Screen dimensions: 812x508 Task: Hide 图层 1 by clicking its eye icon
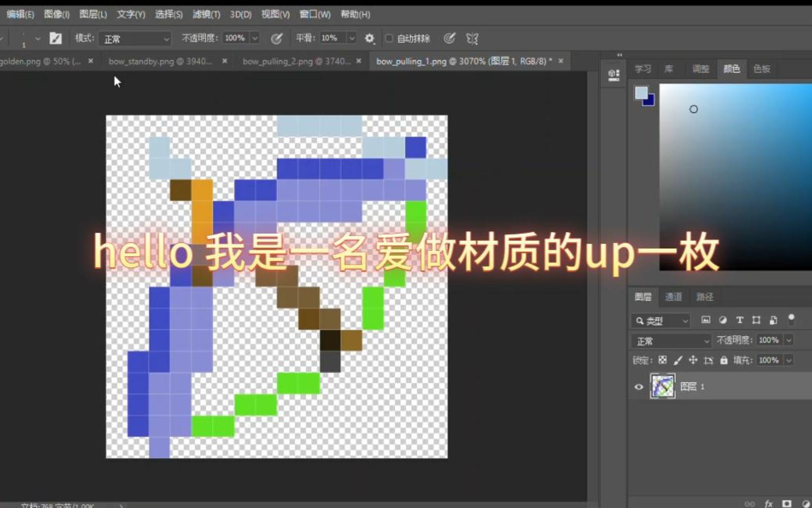(x=639, y=386)
